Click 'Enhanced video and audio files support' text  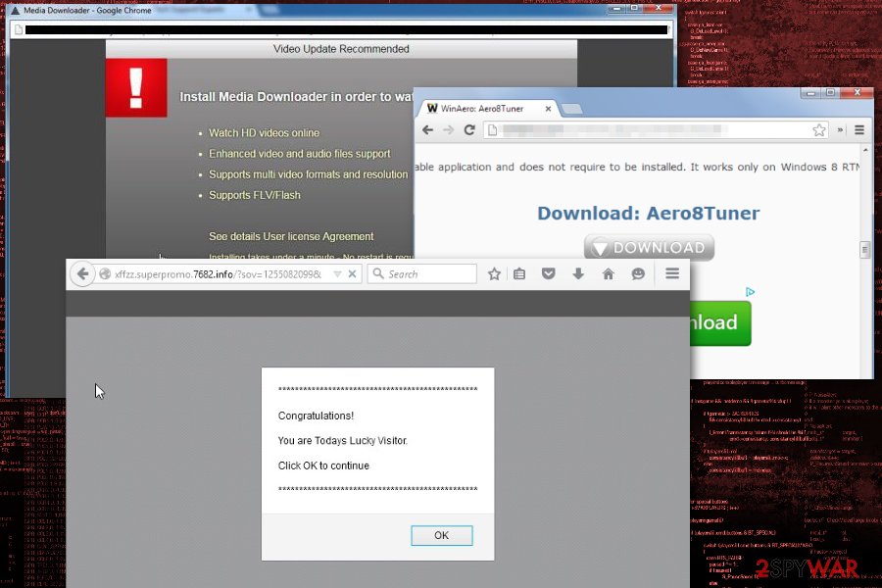coord(299,154)
